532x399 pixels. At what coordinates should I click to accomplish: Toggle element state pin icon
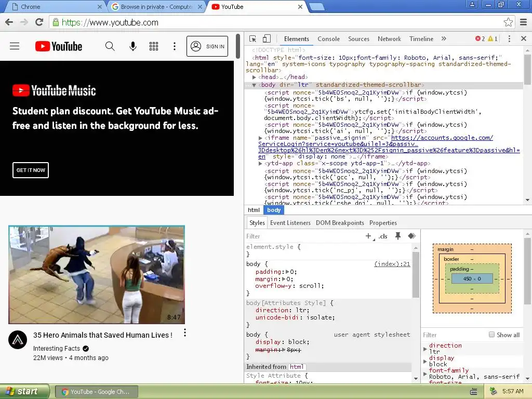398,236
